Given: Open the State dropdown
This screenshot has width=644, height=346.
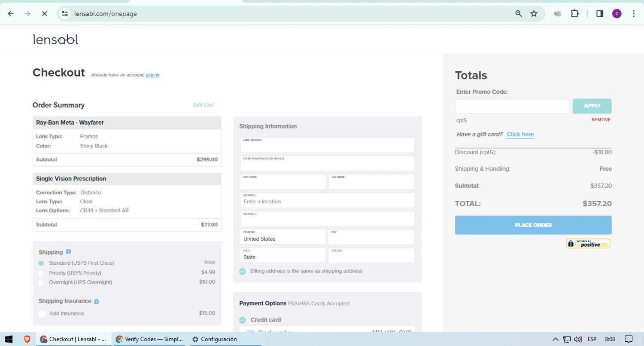Looking at the screenshot, I should 283,255.
